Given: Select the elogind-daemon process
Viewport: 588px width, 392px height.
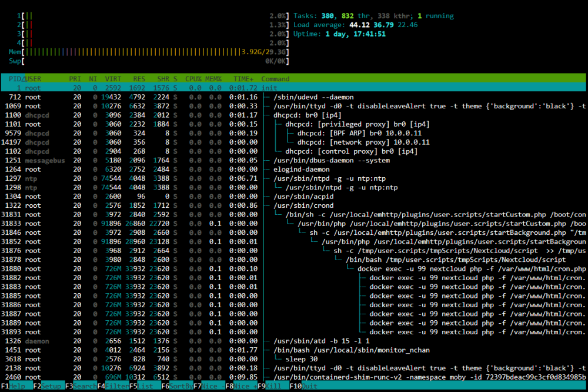Looking at the screenshot, I should [293, 170].
